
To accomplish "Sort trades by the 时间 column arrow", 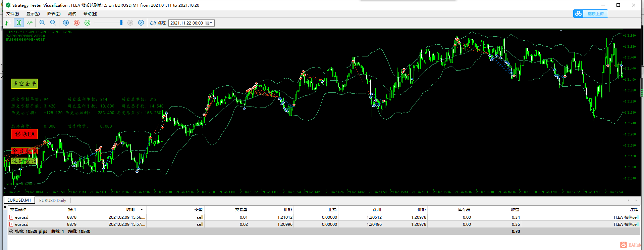I will [x=142, y=209].
